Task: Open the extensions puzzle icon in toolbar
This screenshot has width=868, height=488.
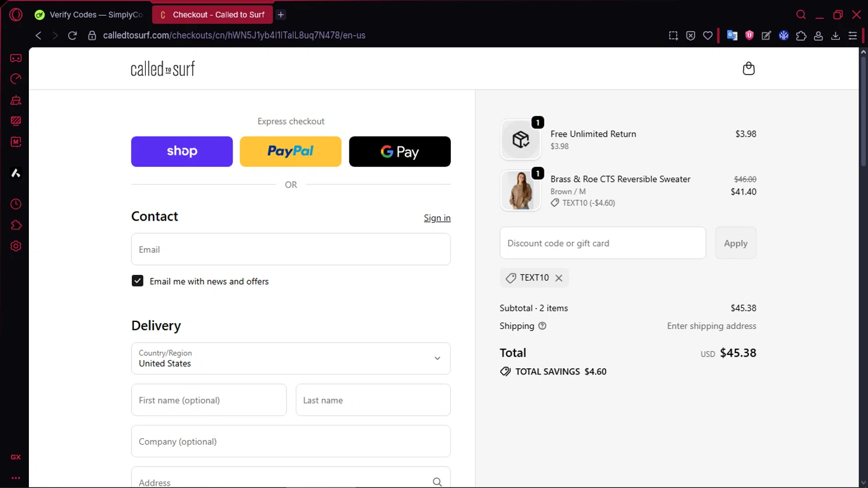Action: [x=801, y=35]
